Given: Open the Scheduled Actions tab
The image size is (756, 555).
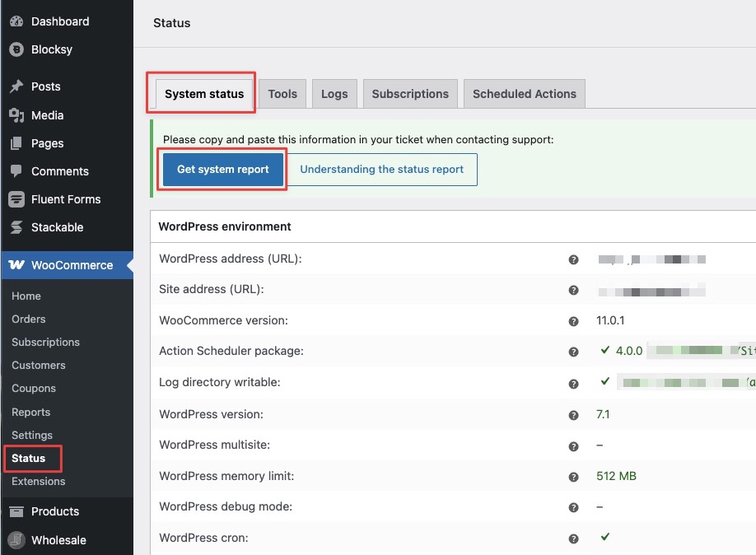Looking at the screenshot, I should point(525,94).
